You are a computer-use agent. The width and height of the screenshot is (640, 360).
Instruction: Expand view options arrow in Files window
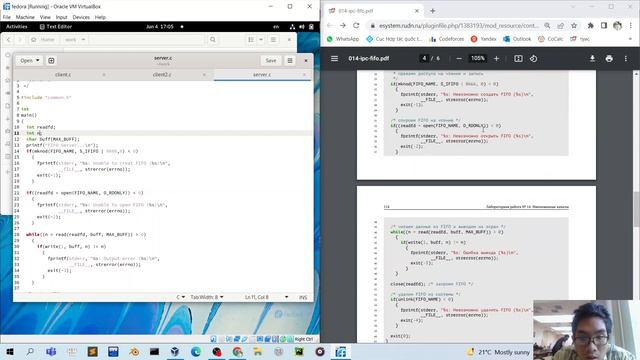[x=261, y=40]
